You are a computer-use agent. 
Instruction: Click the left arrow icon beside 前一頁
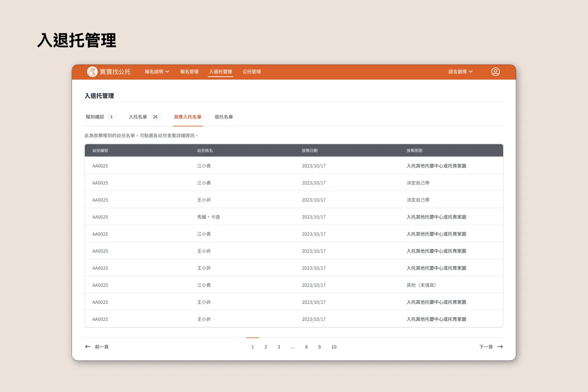[88, 347]
